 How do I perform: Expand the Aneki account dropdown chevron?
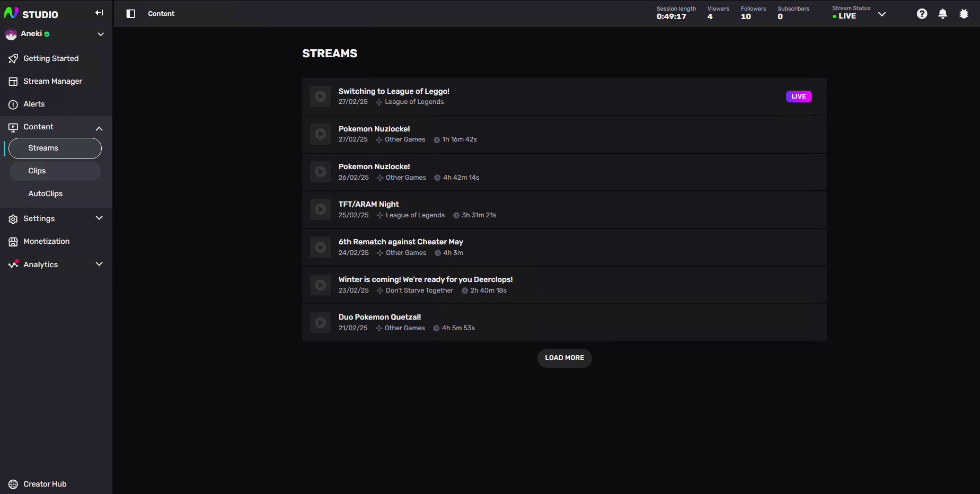[101, 34]
